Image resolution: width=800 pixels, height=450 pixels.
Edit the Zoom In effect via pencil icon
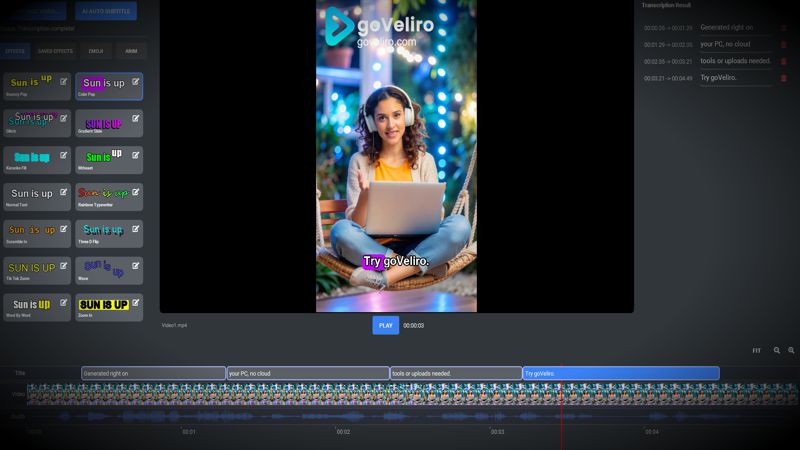[x=135, y=303]
